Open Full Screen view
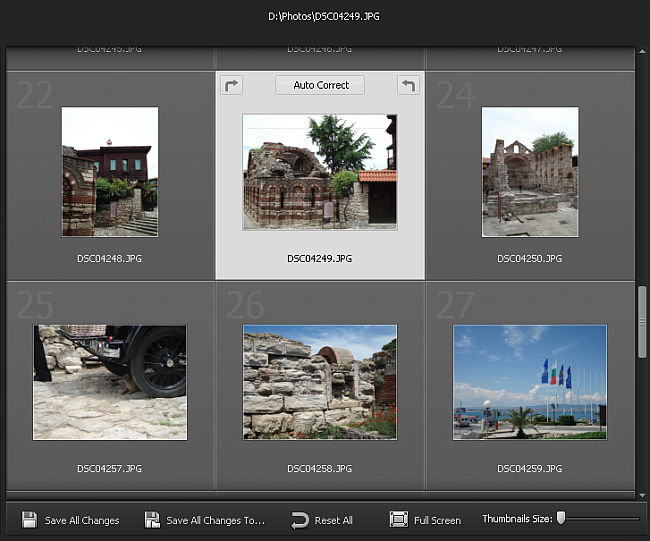Screen dimensions: 650x541 437,520
